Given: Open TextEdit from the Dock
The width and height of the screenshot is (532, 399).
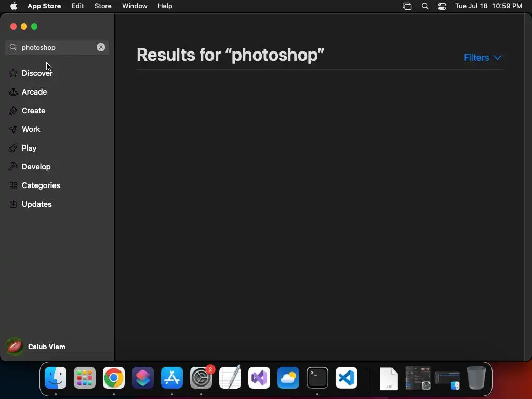Looking at the screenshot, I should pos(230,378).
